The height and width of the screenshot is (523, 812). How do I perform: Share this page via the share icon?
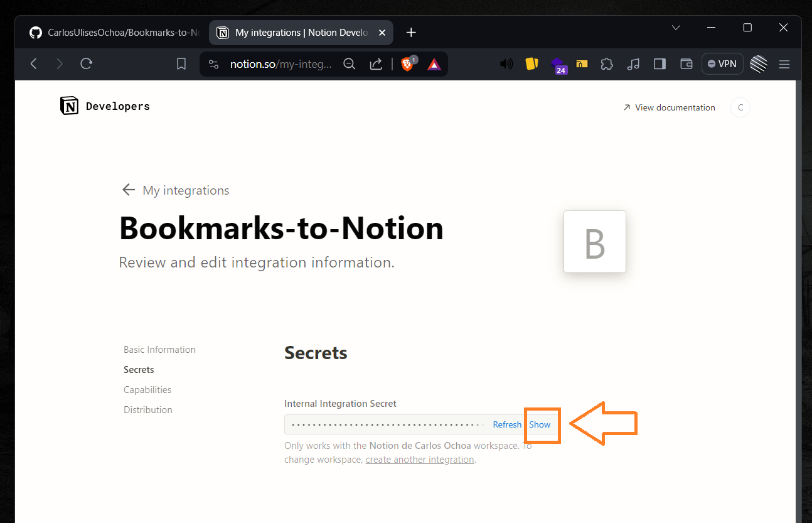click(x=376, y=64)
